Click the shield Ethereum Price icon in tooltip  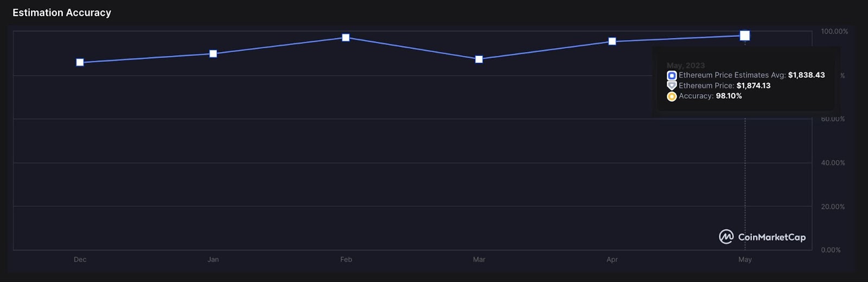[x=672, y=86]
